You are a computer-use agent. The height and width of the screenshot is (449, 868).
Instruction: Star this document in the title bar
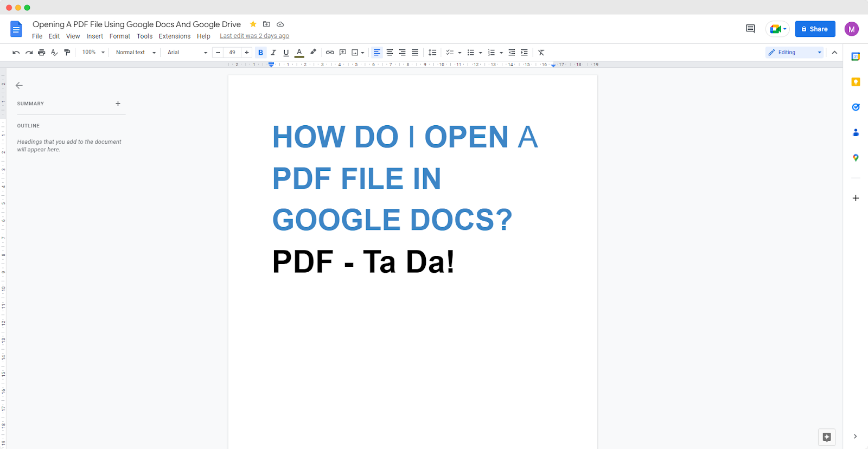point(253,24)
